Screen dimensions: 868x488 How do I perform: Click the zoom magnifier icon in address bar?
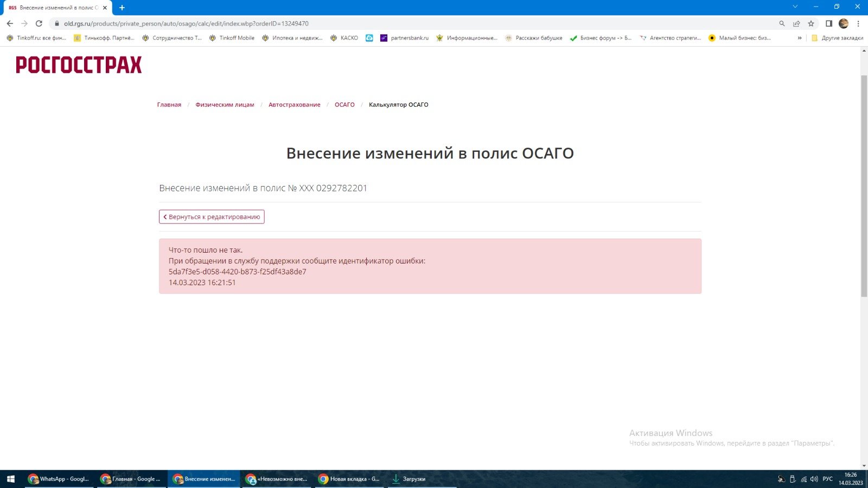click(x=782, y=23)
